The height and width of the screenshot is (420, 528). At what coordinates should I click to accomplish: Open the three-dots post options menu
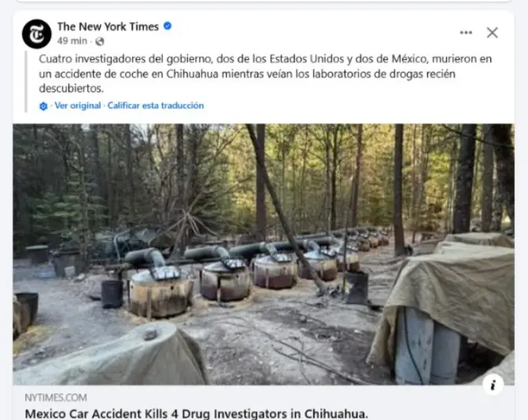(x=466, y=33)
